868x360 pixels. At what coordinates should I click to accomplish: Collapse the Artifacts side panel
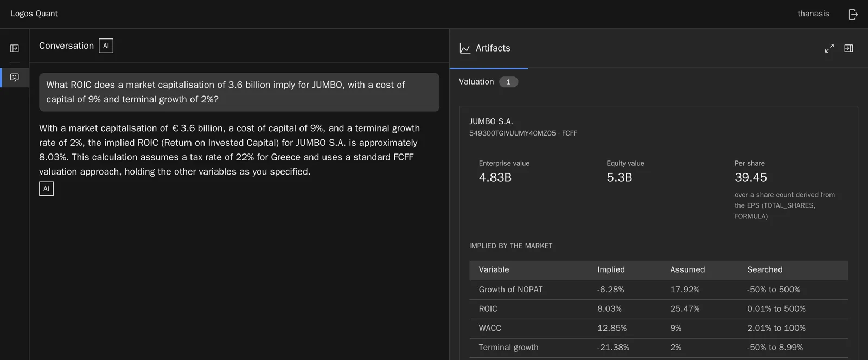tap(849, 48)
